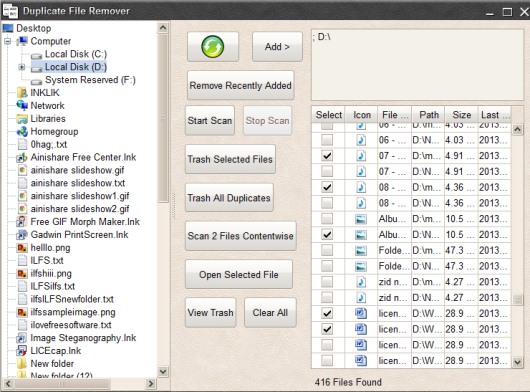Uncheck the checked 08 - file row

(327, 187)
